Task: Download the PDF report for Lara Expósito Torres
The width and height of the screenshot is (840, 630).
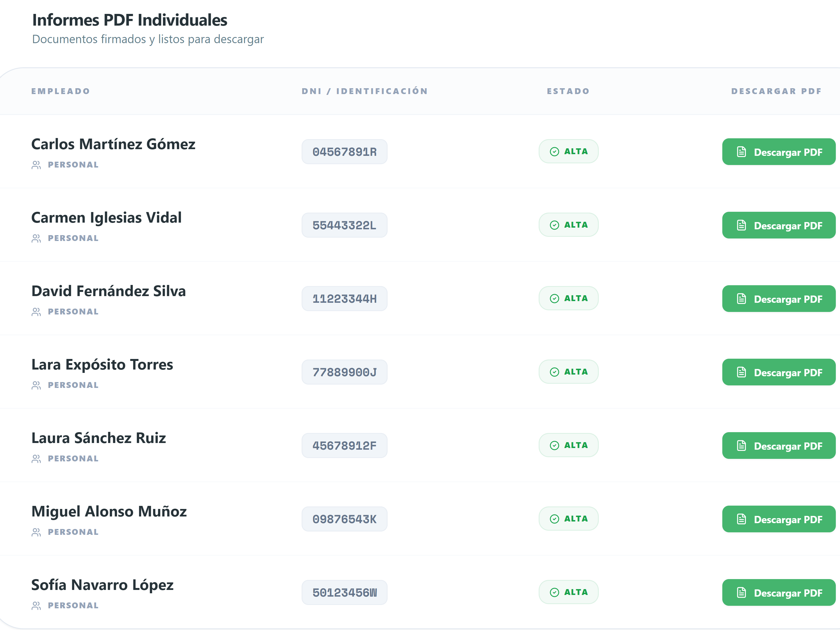Action: click(779, 372)
